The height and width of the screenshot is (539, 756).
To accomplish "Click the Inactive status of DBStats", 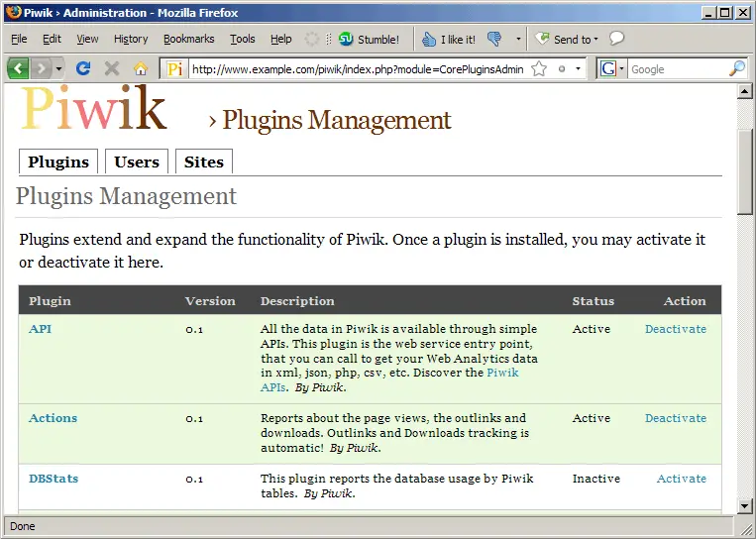I will tap(595, 479).
